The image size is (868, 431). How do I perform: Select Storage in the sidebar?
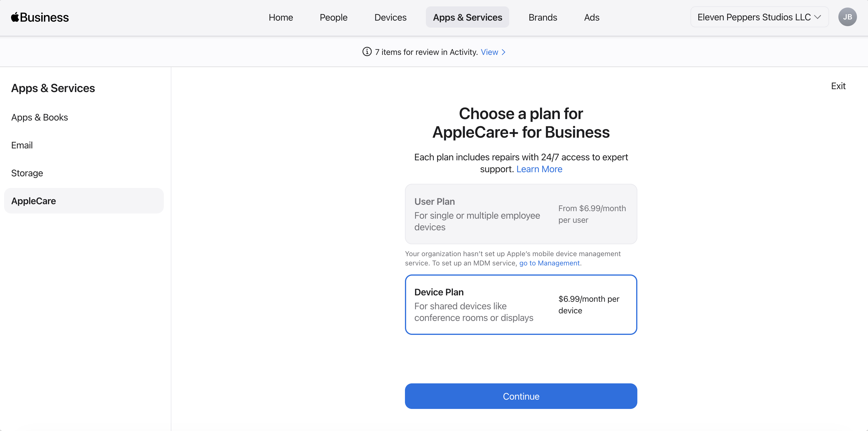(27, 173)
